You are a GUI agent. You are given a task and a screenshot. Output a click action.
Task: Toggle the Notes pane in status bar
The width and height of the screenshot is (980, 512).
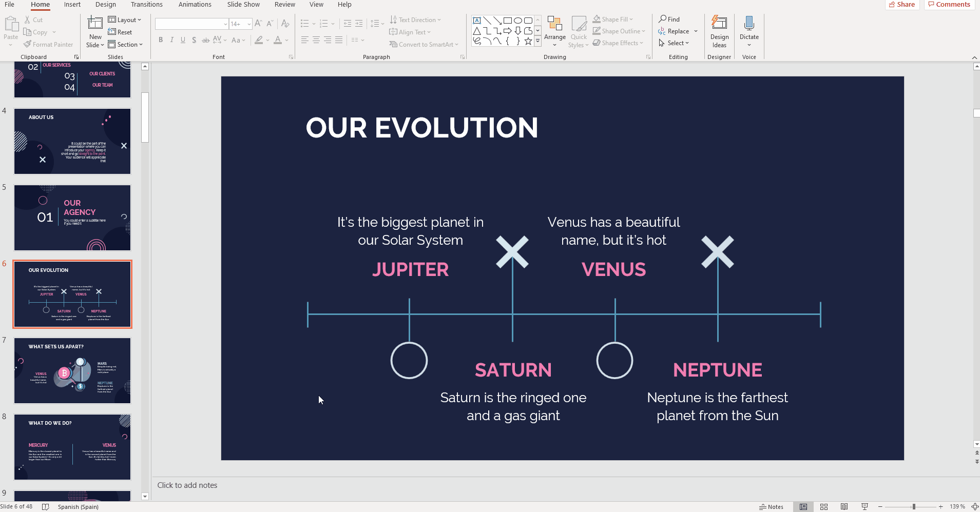771,507
